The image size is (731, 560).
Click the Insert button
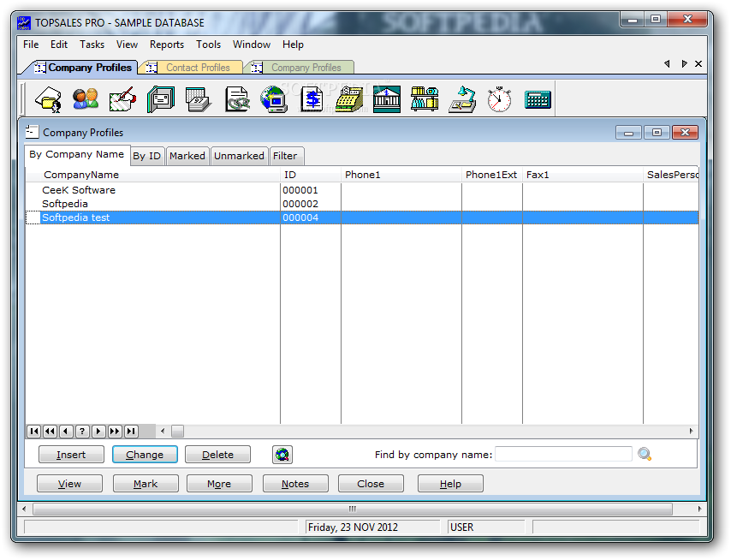pyautogui.click(x=71, y=455)
